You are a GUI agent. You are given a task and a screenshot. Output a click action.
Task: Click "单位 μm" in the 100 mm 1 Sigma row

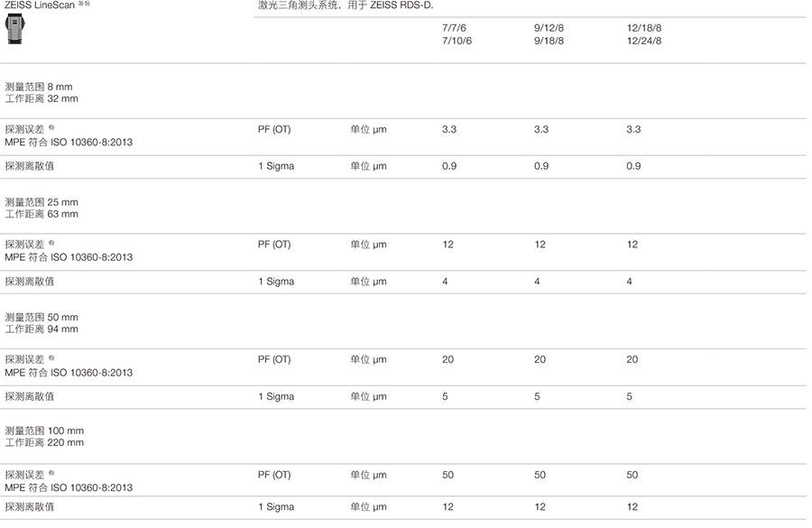pos(368,507)
